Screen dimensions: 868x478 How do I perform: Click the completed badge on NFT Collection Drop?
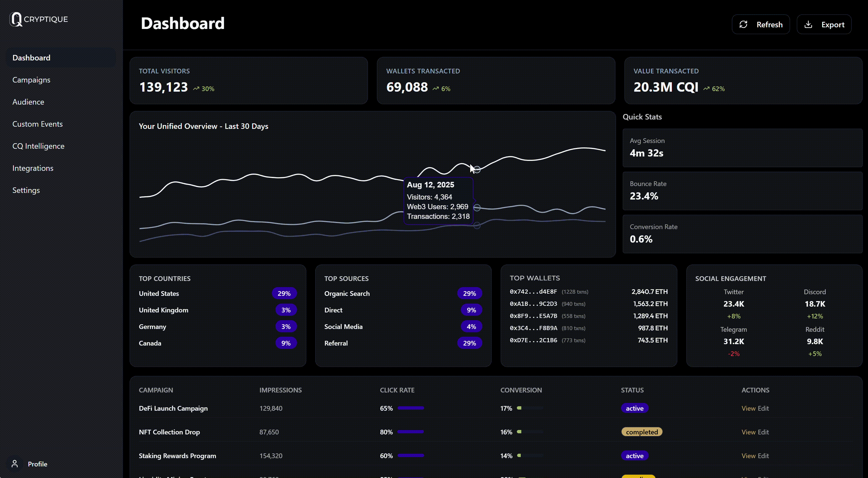(x=641, y=432)
